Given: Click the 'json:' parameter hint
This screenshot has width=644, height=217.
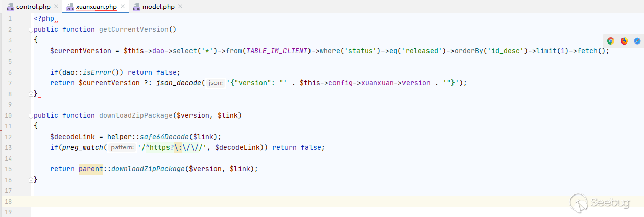Looking at the screenshot, I should pos(216,83).
